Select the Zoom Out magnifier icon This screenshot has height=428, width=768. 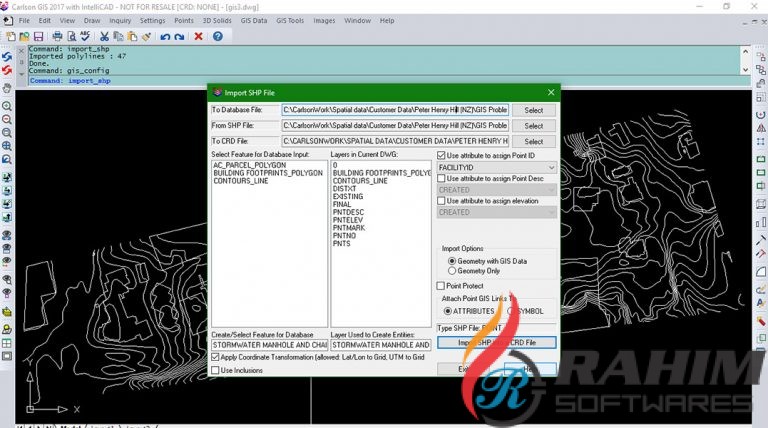point(7,119)
